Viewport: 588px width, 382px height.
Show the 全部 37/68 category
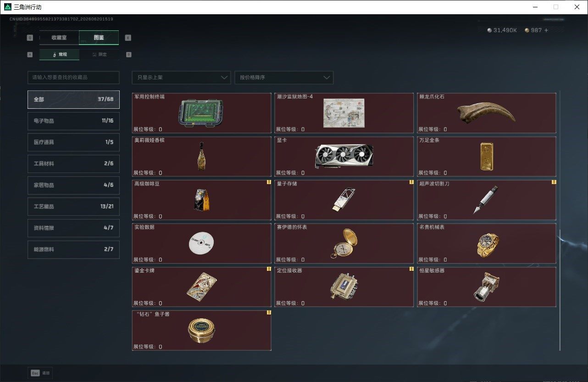73,100
